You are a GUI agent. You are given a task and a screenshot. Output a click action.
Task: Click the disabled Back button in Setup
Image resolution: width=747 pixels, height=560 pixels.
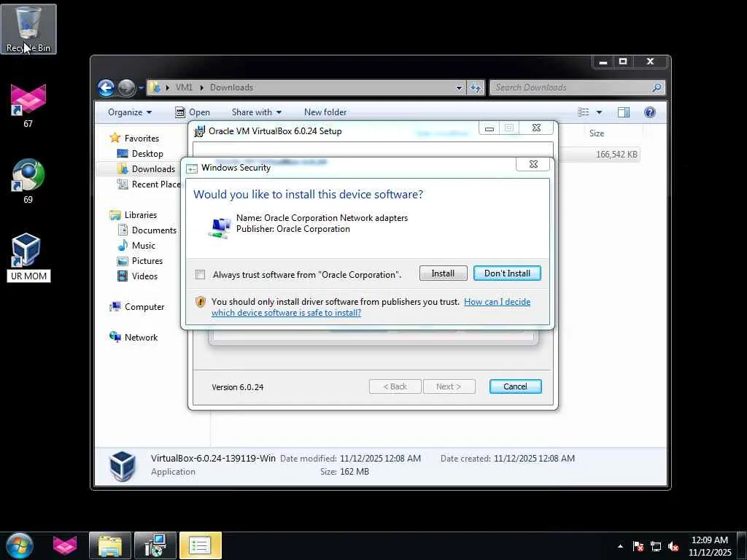395,386
